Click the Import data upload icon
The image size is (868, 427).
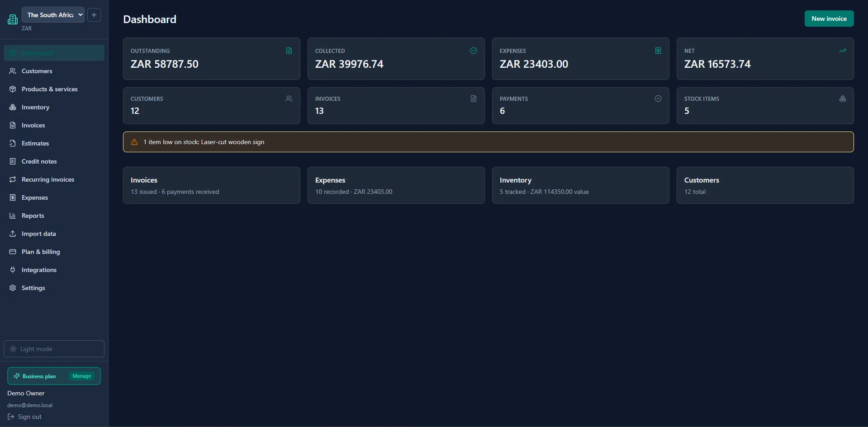click(13, 234)
